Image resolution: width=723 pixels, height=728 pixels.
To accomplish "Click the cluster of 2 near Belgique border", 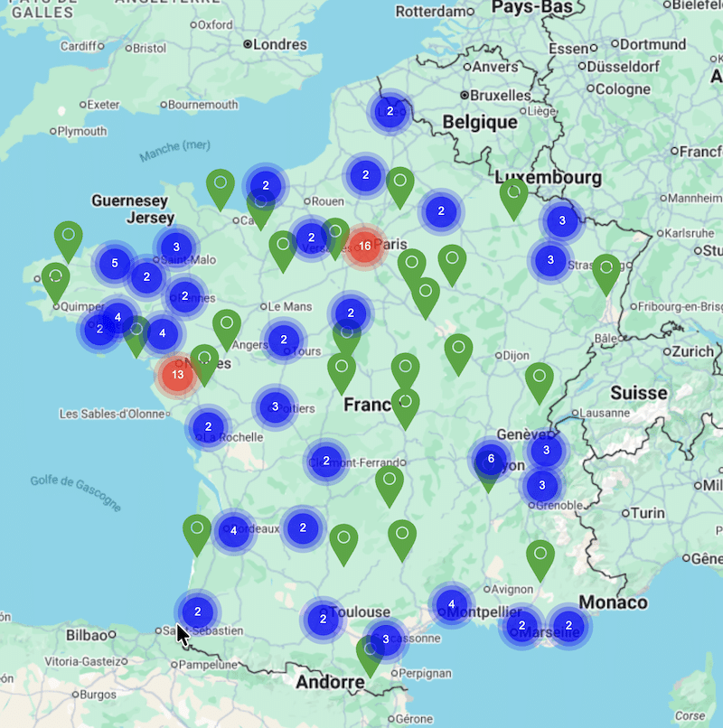I will click(x=390, y=112).
